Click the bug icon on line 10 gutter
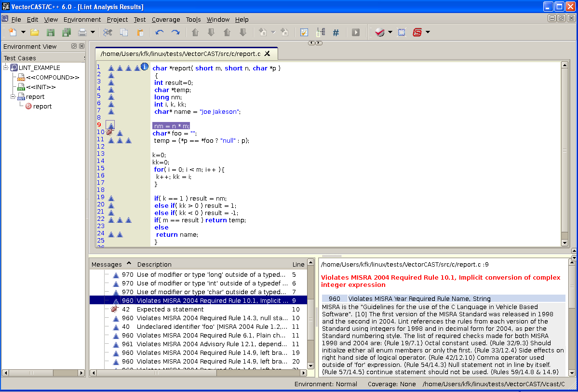This screenshot has height=392, width=578. [x=110, y=132]
